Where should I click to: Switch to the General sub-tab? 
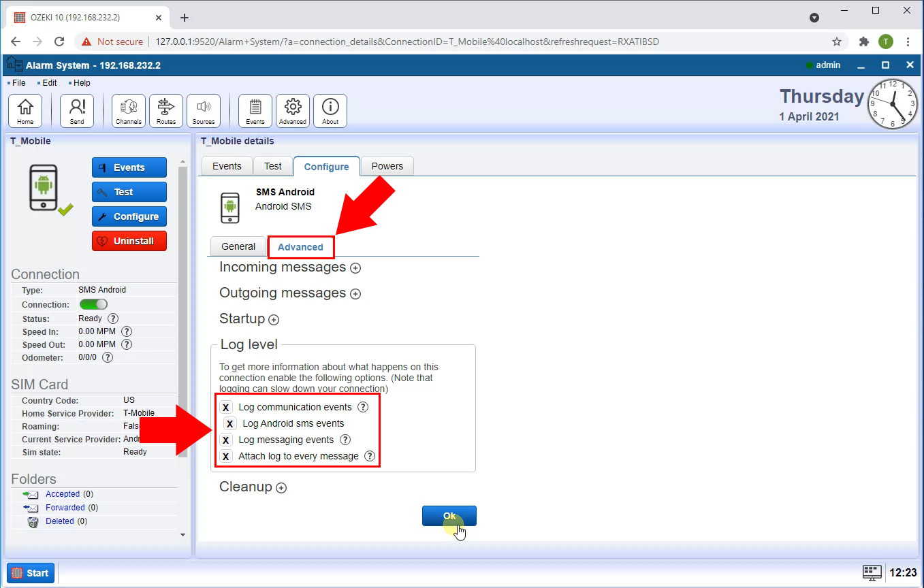tap(238, 246)
